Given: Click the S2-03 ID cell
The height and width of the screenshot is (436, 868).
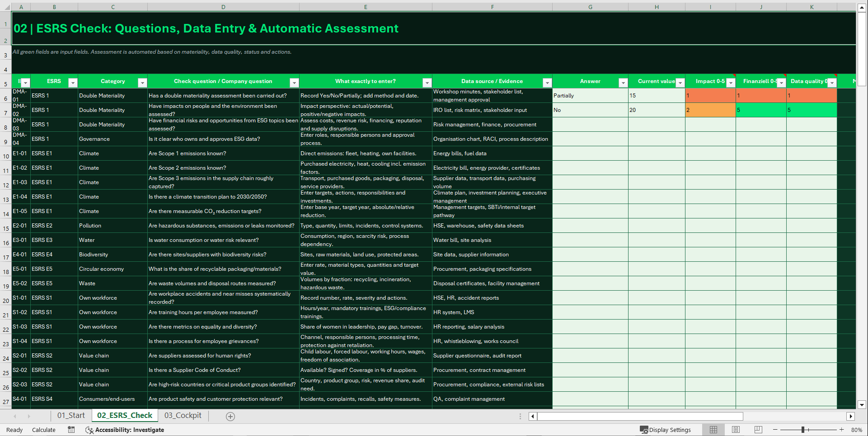Looking at the screenshot, I should (21, 385).
